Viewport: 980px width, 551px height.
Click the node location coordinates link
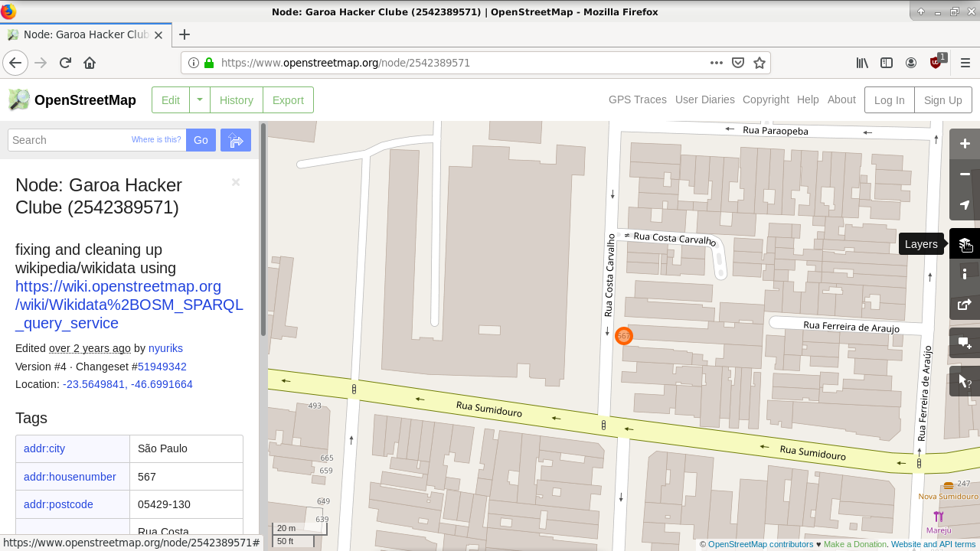tap(128, 384)
